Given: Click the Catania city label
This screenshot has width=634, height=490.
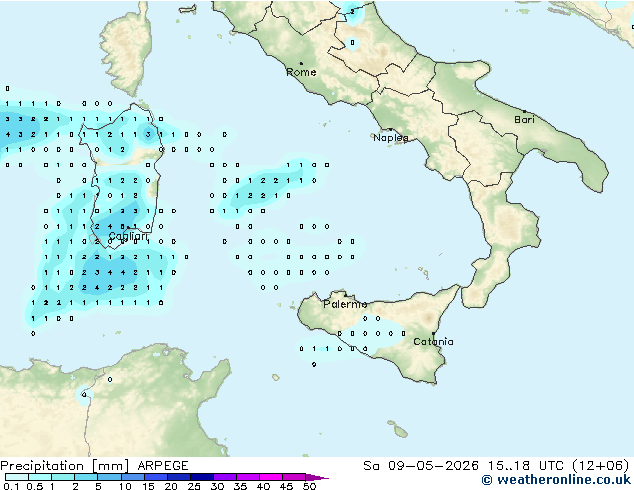Looking at the screenshot, I should [x=433, y=342].
